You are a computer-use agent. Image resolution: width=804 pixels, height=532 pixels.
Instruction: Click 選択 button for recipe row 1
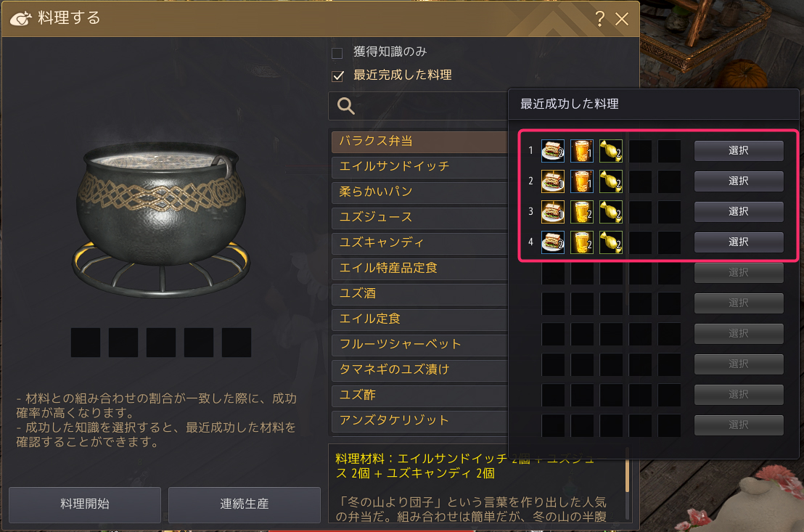point(739,151)
